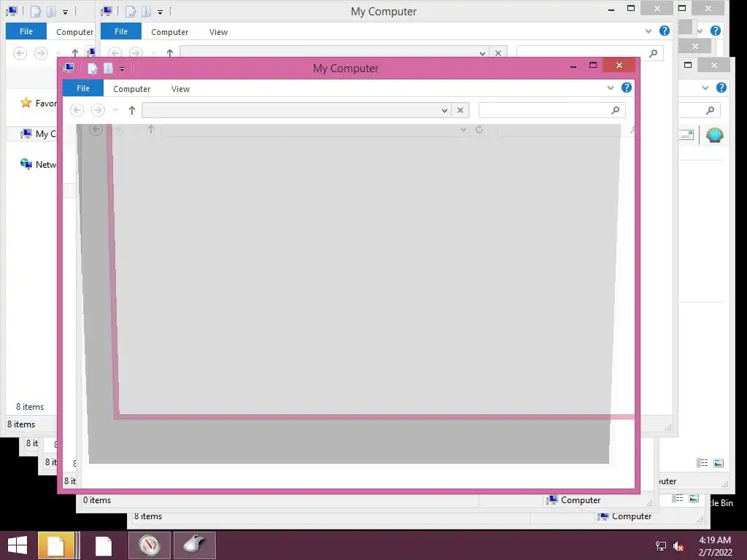Click the Details view button in right-side window
Screen dimensions: 747x560
tap(703, 463)
